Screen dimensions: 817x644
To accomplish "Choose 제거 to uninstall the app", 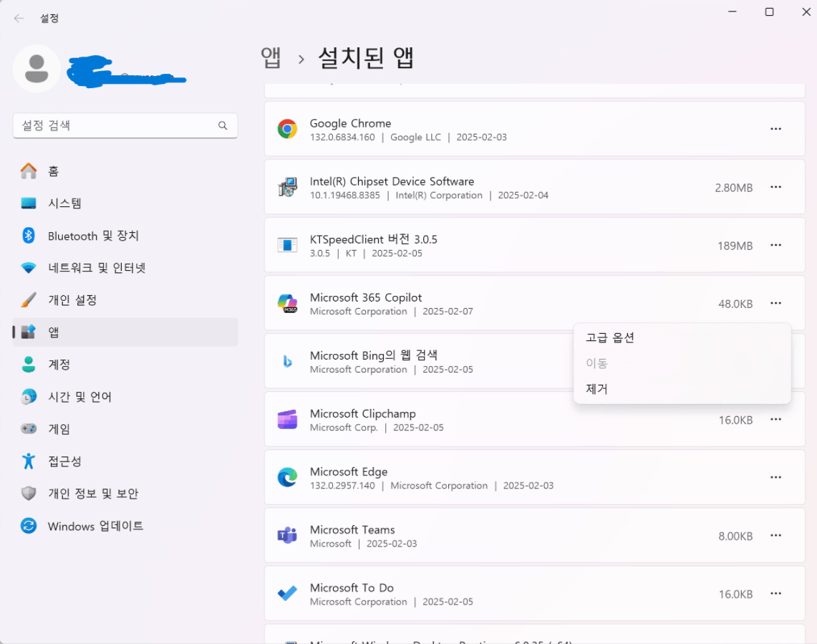I will pyautogui.click(x=682, y=389).
